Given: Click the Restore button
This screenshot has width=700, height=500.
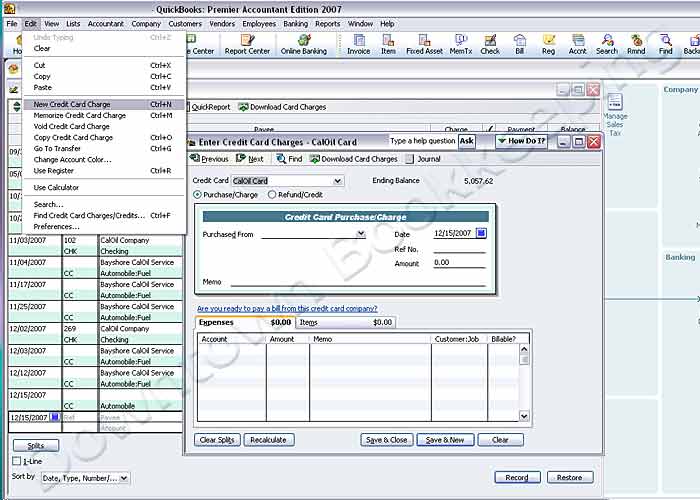Looking at the screenshot, I should coord(570,477).
